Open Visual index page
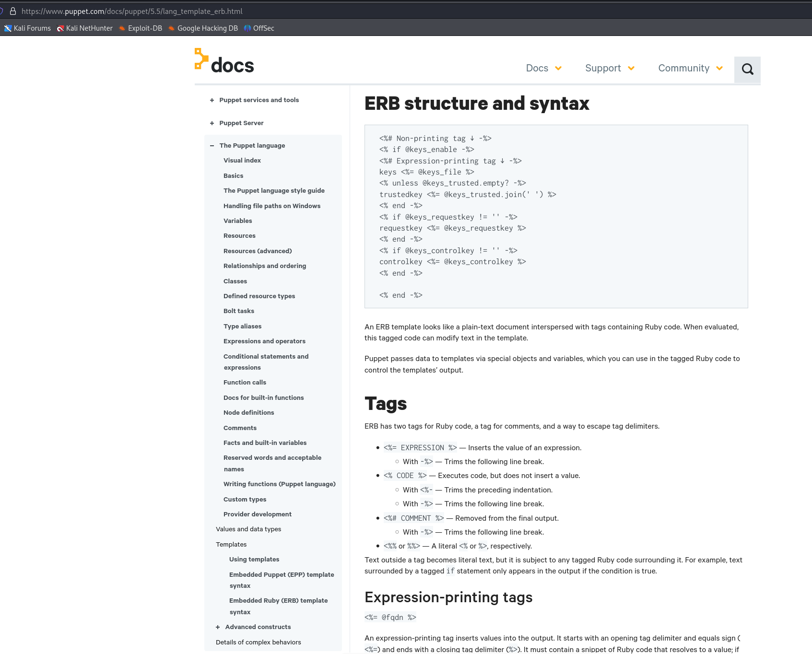 tap(242, 161)
